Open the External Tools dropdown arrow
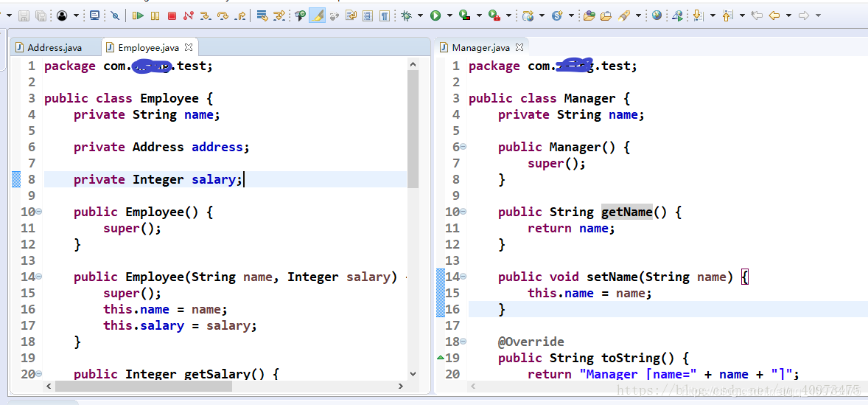 (508, 16)
